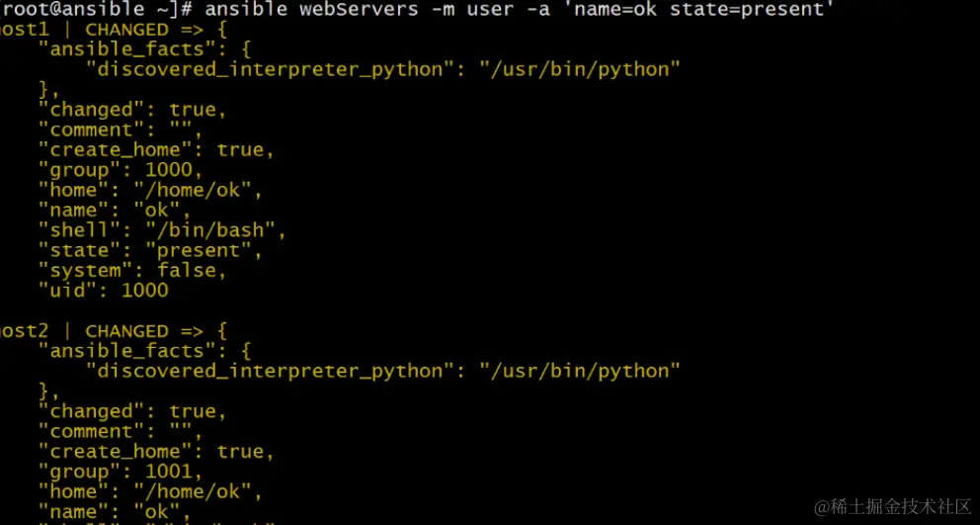Click the 稀土掘金技术社区 watermark
Screen dimensions: 980x525
892,506
